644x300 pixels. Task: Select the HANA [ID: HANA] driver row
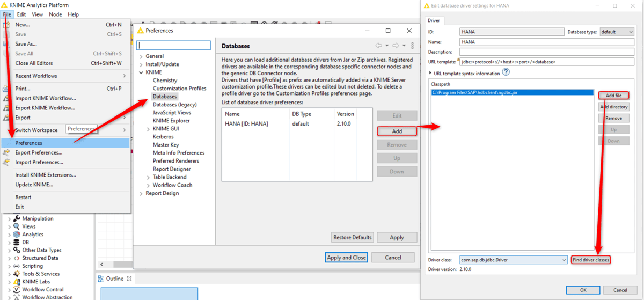click(297, 124)
